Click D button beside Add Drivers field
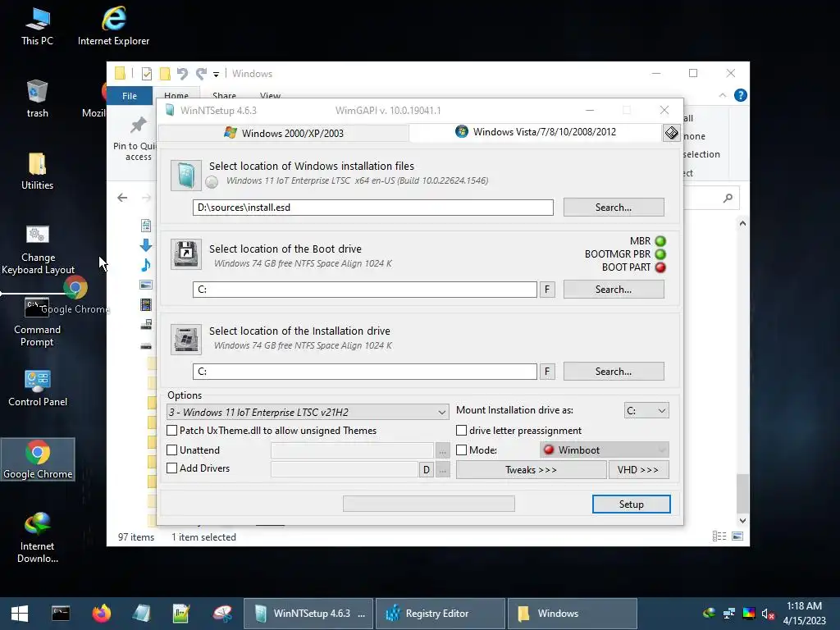 pos(427,470)
